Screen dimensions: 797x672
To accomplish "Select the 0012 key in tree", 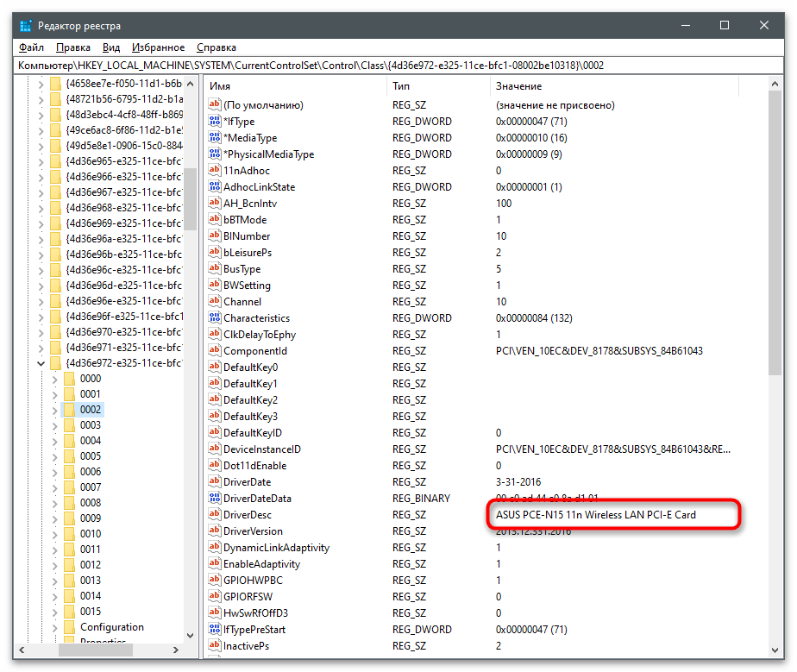I will (91, 565).
